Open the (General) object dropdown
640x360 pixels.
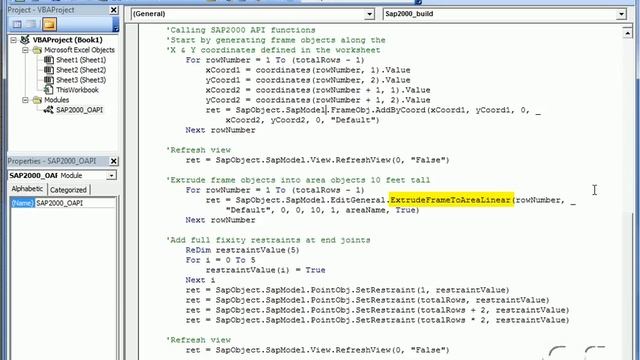(x=369, y=14)
